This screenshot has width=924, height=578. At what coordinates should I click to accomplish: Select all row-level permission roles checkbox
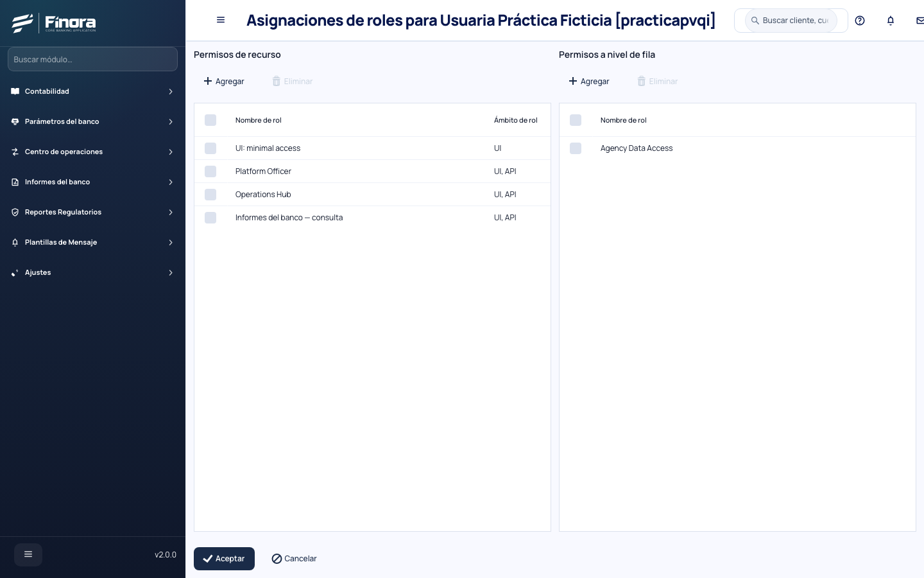coord(576,120)
